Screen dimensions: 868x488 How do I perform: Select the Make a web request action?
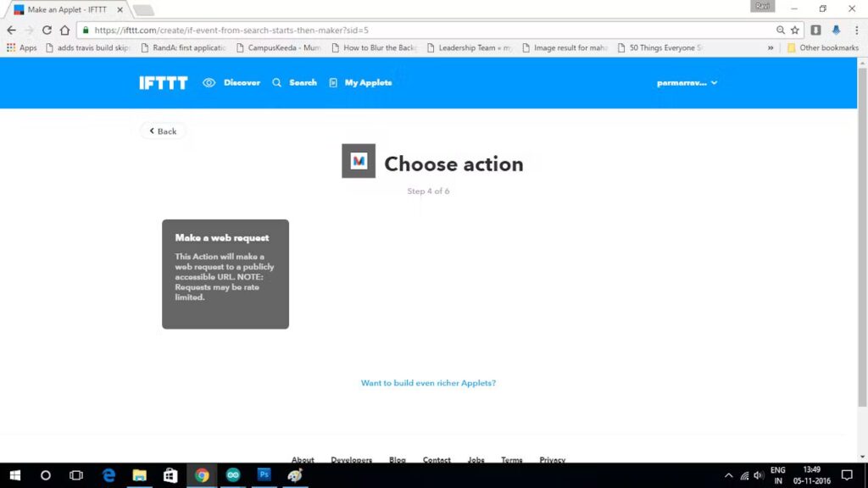tap(225, 274)
